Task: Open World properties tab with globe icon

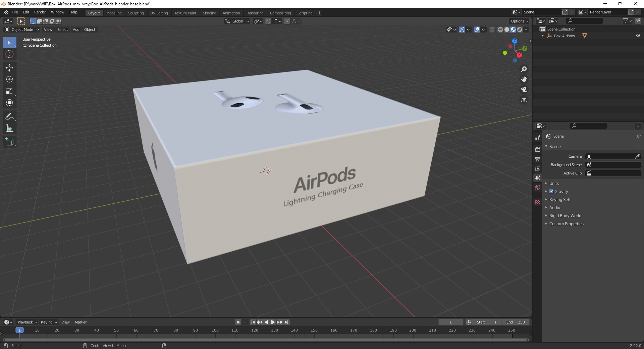Action: [x=538, y=187]
